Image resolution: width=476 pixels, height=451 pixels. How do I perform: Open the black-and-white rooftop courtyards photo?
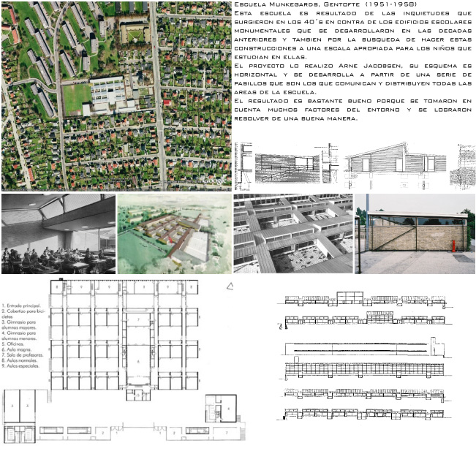click(293, 233)
